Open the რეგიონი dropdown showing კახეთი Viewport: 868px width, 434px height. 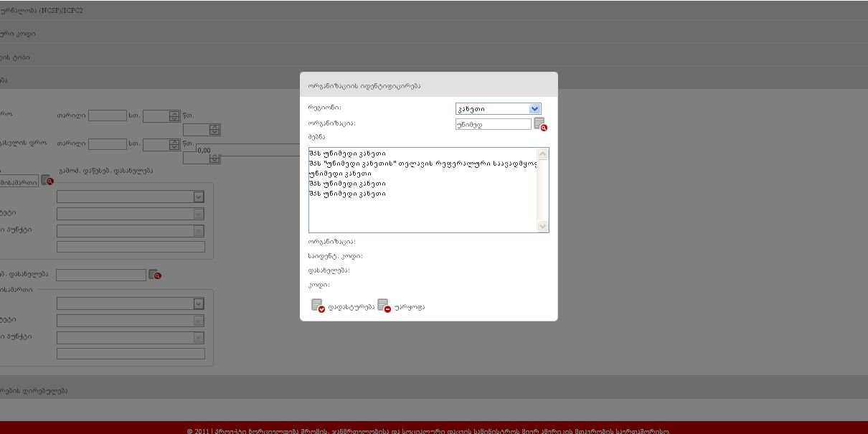point(498,109)
